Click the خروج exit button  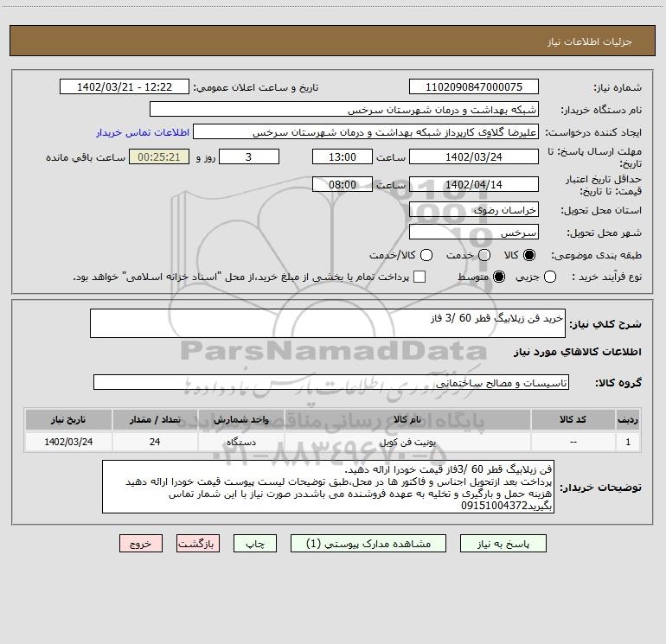pyautogui.click(x=141, y=544)
